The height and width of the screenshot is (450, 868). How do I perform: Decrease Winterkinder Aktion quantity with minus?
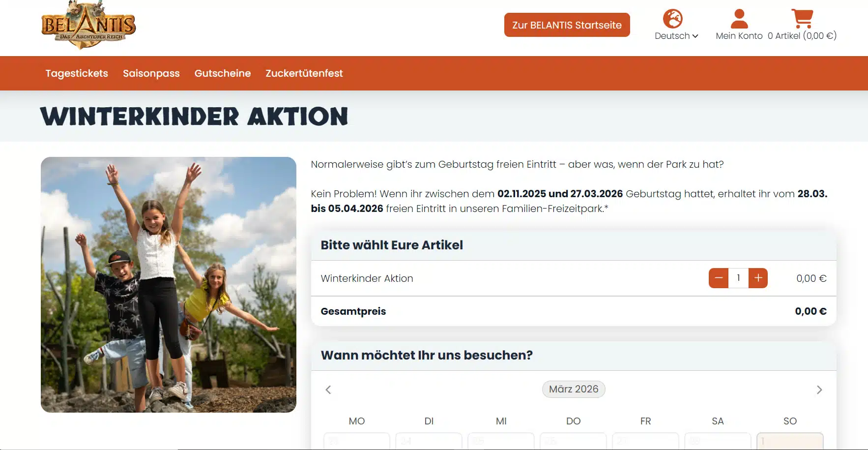pyautogui.click(x=718, y=278)
